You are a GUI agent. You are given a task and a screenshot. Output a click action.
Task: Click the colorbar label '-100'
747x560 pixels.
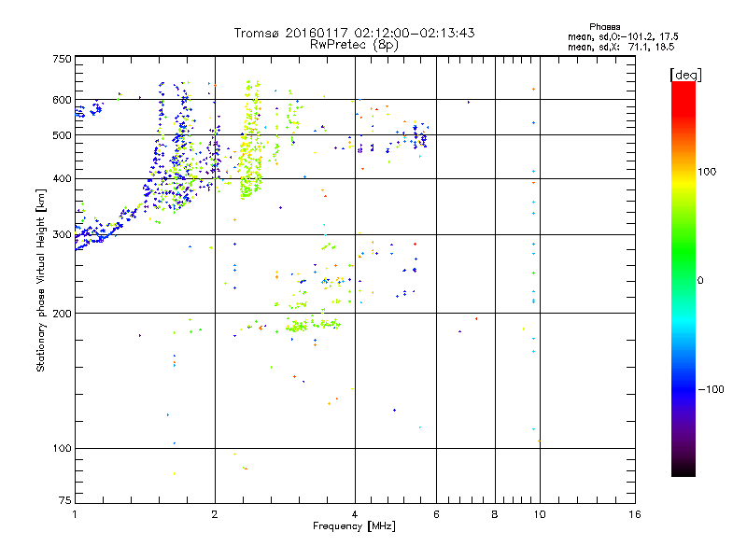click(711, 389)
